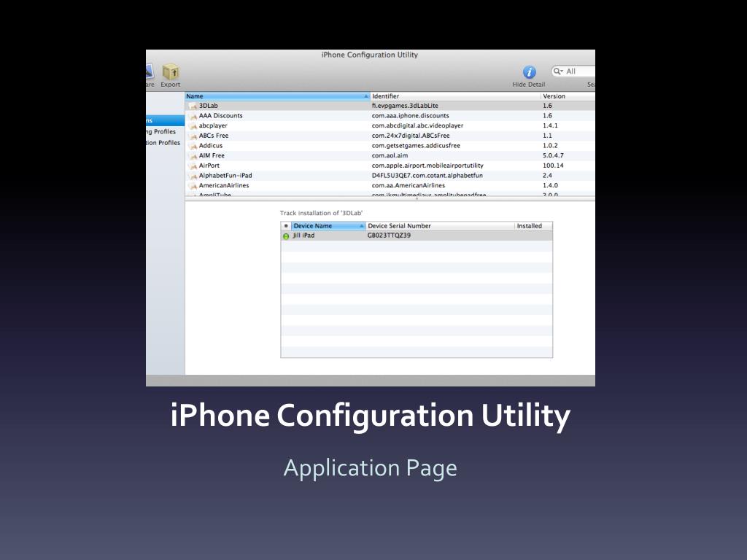Click the AirPort app icon
Viewport: 747px width, 560px height.
(x=193, y=166)
